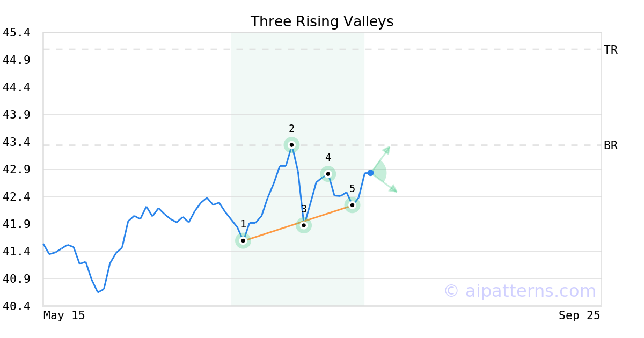Click the solid blue current price dot
644x338 pixels.
pos(370,173)
